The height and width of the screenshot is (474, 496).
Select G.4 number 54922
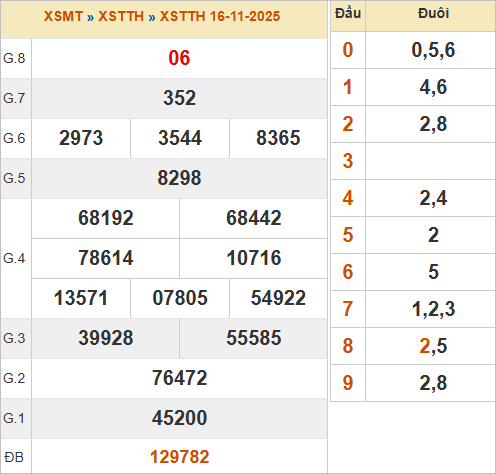(278, 298)
